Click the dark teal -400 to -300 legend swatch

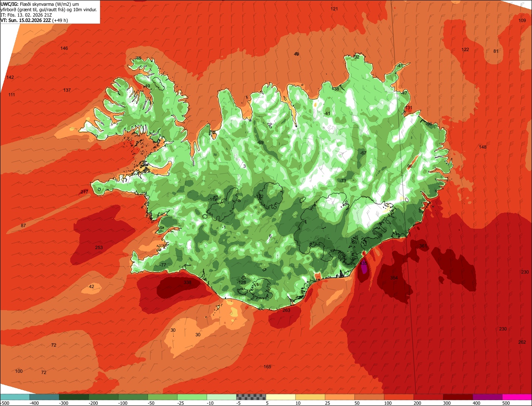pyautogui.click(x=44, y=397)
